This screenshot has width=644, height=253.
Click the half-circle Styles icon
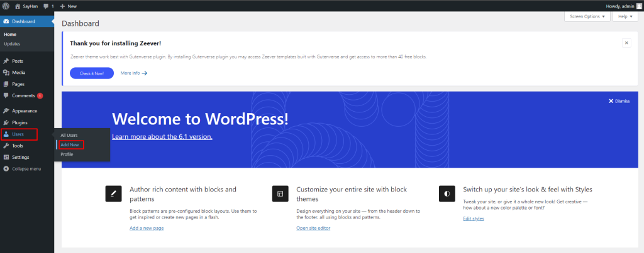coord(447,193)
